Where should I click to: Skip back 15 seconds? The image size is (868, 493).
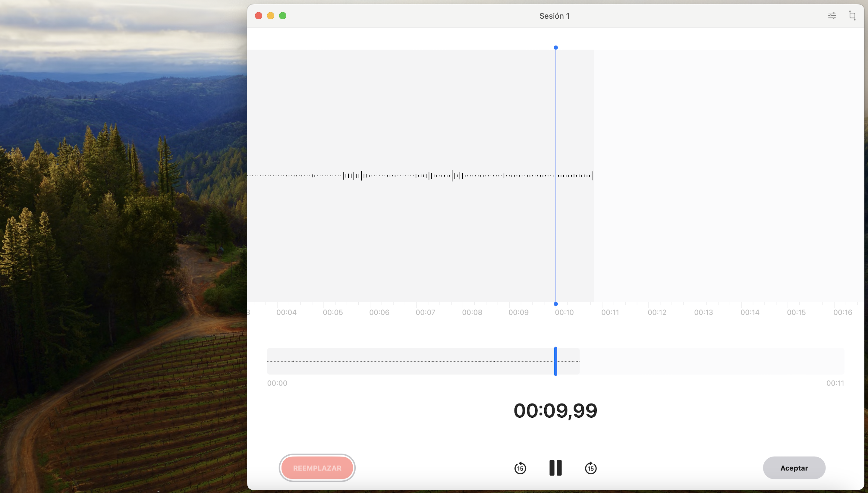coord(520,468)
